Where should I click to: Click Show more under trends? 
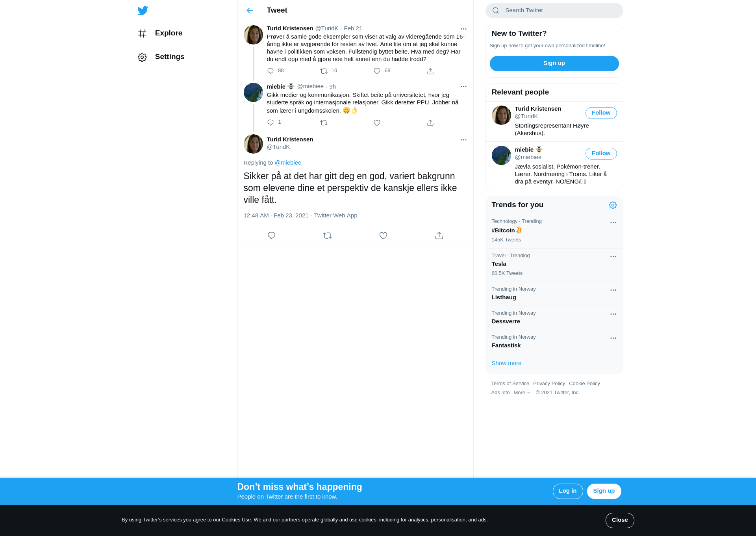(506, 363)
